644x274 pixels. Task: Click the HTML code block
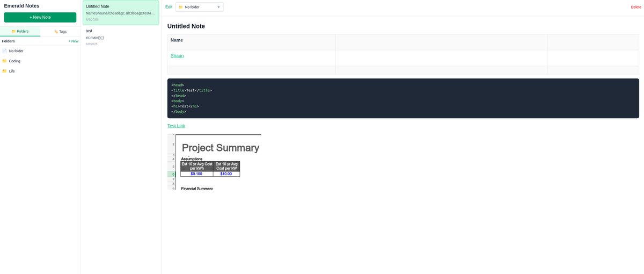tap(403, 98)
